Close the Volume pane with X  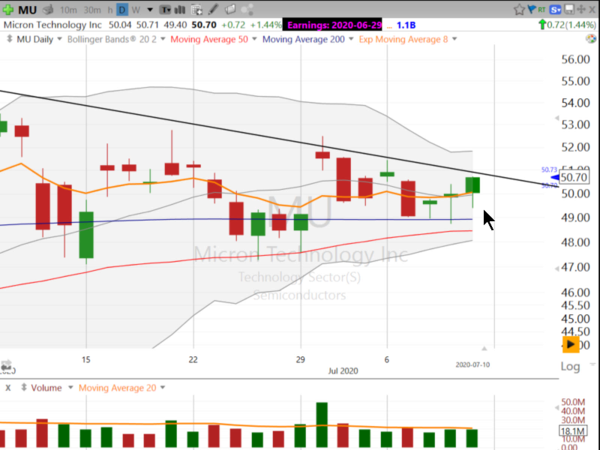[x=8, y=387]
